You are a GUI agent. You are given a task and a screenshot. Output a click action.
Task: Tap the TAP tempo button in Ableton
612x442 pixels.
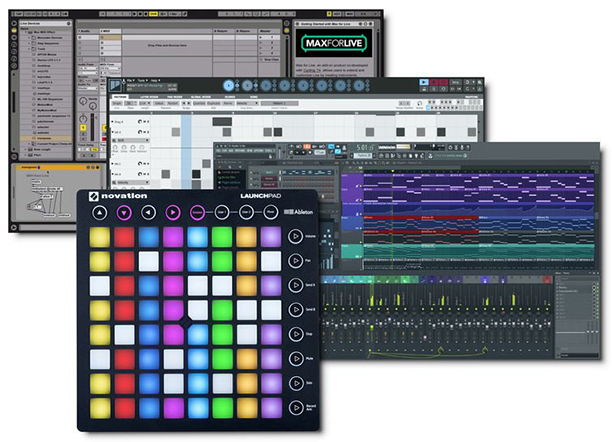(x=18, y=14)
